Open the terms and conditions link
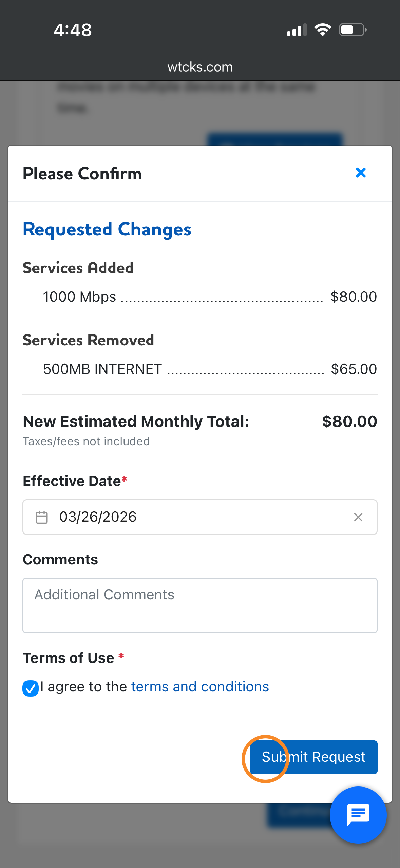 200,687
